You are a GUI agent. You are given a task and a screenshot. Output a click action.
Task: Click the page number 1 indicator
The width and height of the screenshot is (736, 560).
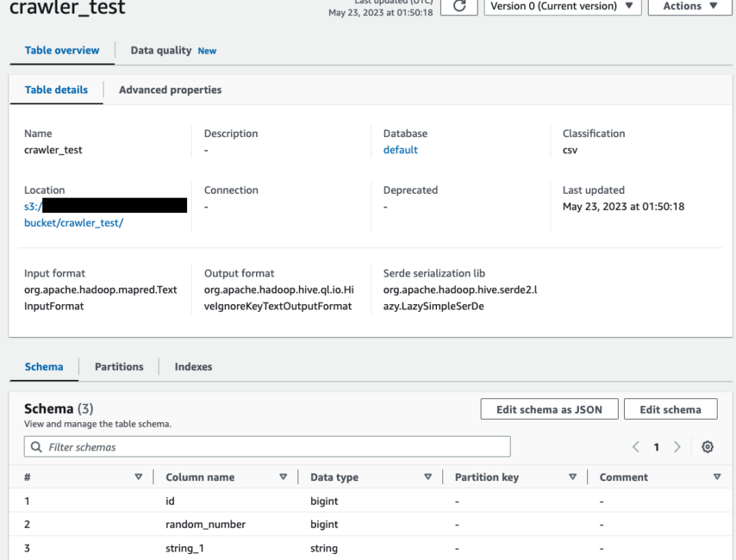click(x=656, y=447)
